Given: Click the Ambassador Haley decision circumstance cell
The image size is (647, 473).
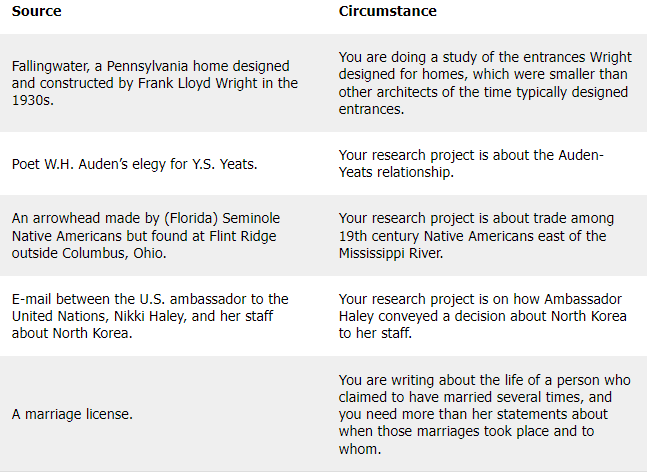Looking at the screenshot, I should coord(483,316).
